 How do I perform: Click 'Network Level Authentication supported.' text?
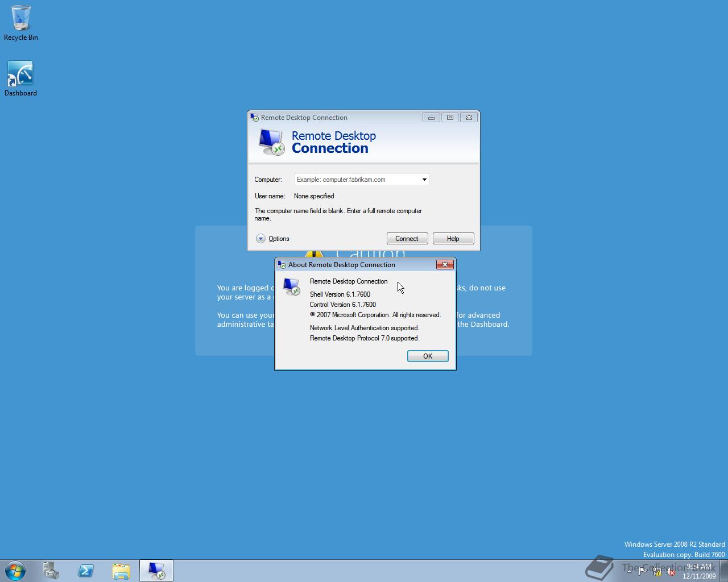[x=365, y=328]
